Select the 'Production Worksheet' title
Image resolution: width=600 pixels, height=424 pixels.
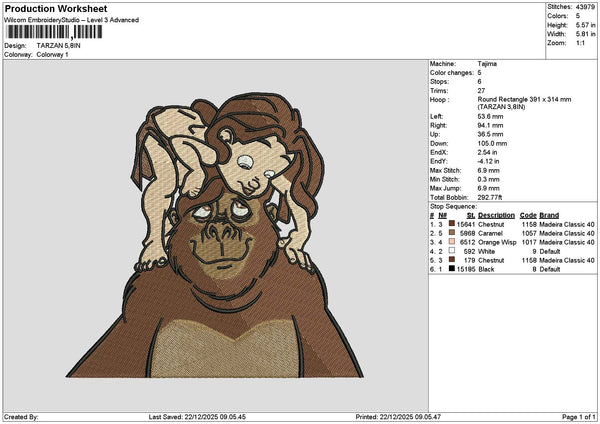coord(56,8)
